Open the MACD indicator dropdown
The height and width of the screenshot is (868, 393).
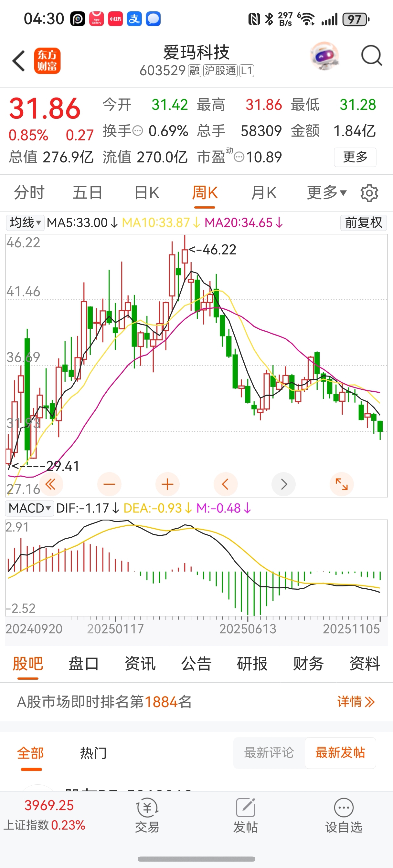pyautogui.click(x=30, y=508)
